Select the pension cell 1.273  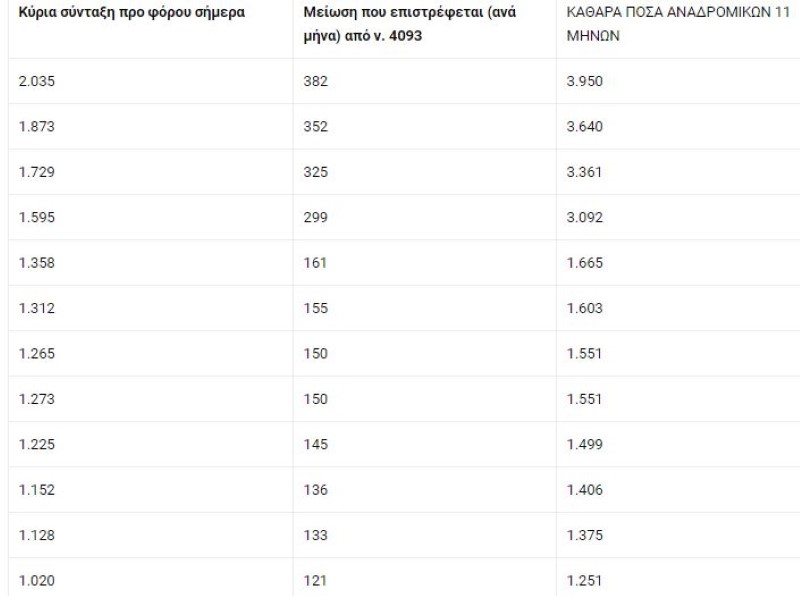(x=36, y=399)
